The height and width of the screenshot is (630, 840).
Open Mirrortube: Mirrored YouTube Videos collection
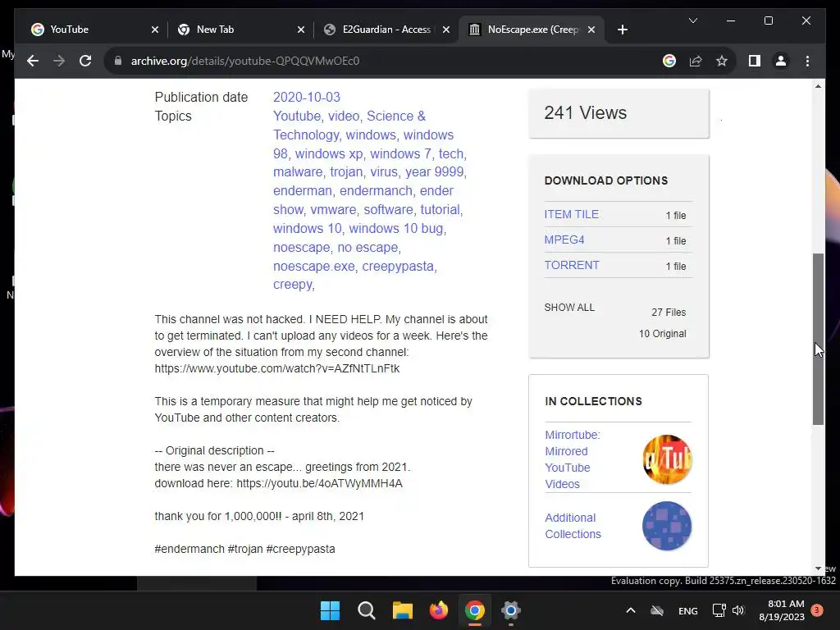572,459
